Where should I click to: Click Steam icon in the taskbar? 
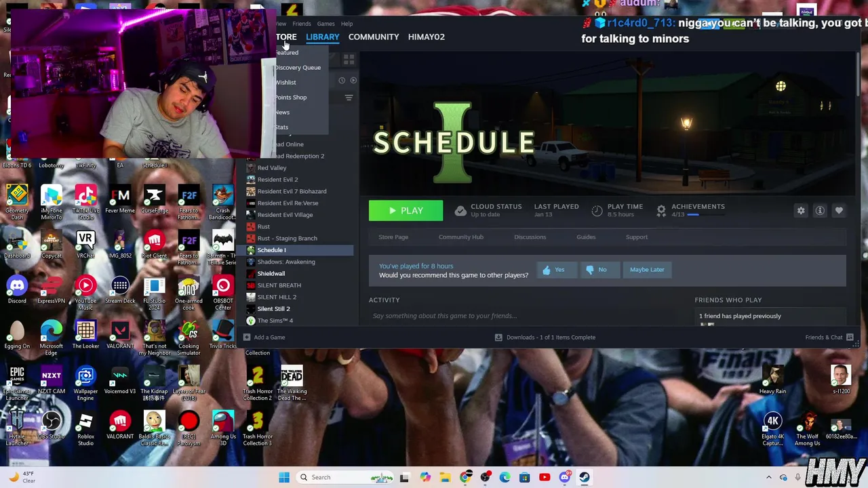tap(584, 477)
